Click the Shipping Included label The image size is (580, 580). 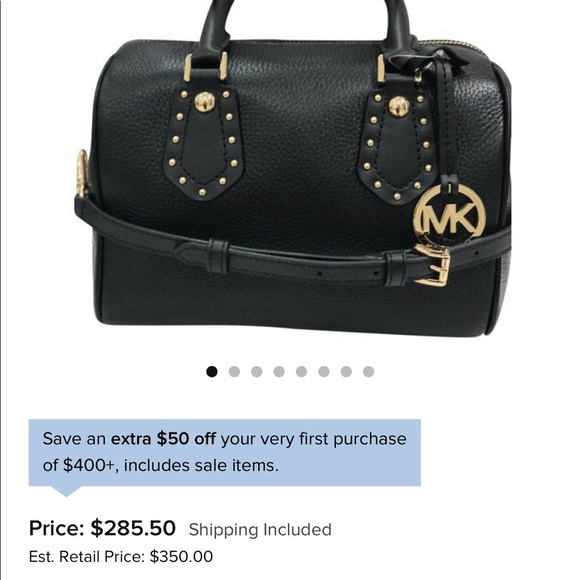pos(260,530)
